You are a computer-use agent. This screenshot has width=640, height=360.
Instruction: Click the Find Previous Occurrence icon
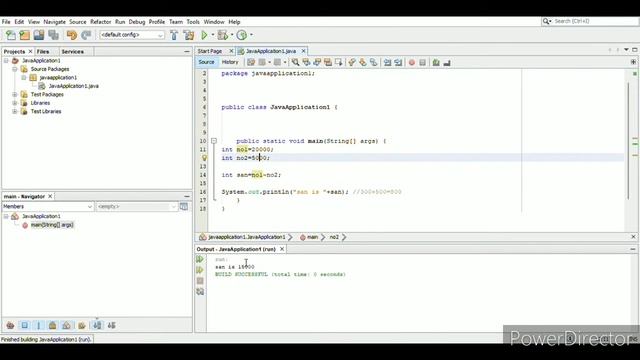pos(306,62)
